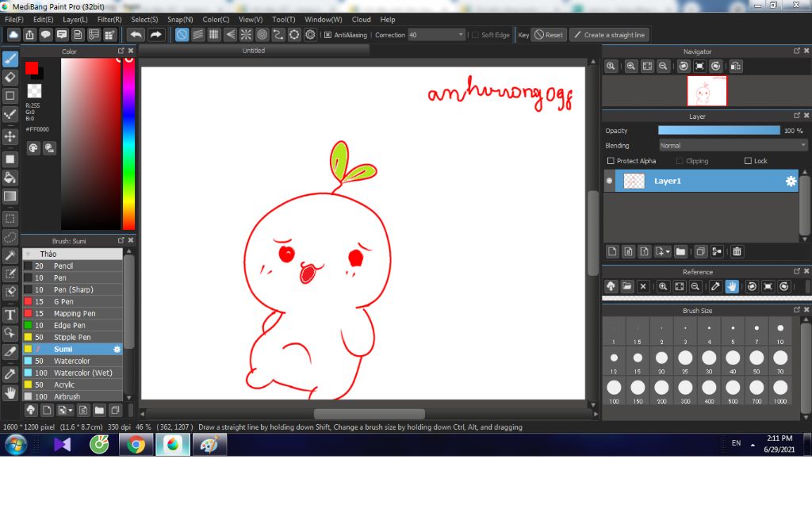812x524 pixels.
Task: Click the Navigator canvas thumbnail
Action: pyautogui.click(x=707, y=90)
